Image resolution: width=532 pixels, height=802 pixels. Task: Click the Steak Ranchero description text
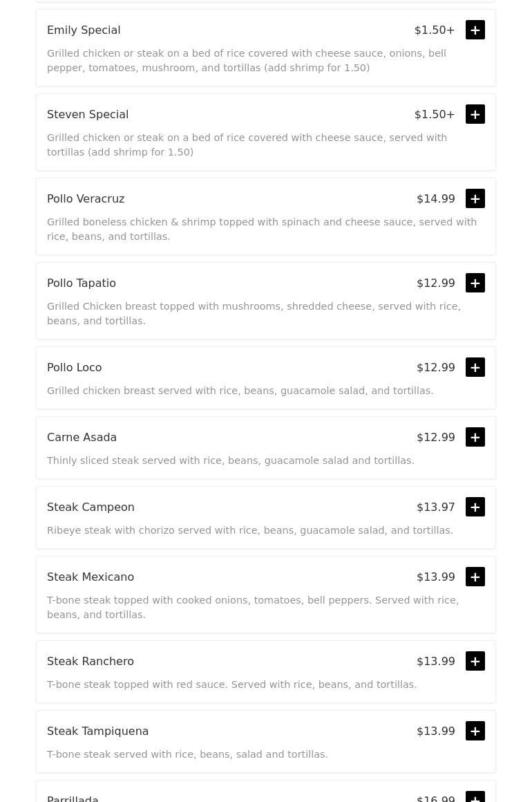click(x=231, y=684)
